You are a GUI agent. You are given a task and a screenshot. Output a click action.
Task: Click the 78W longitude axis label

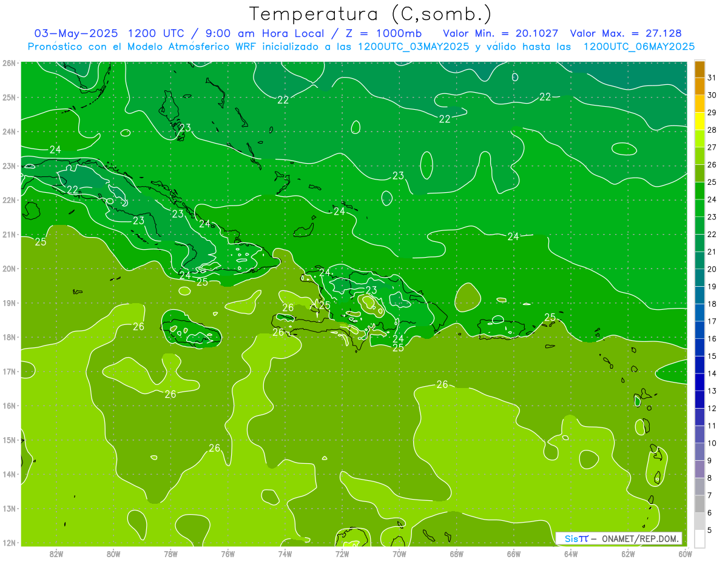170,554
